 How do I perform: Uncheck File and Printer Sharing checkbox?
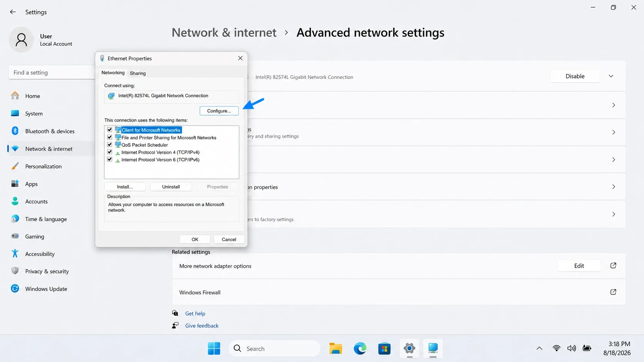[110, 137]
